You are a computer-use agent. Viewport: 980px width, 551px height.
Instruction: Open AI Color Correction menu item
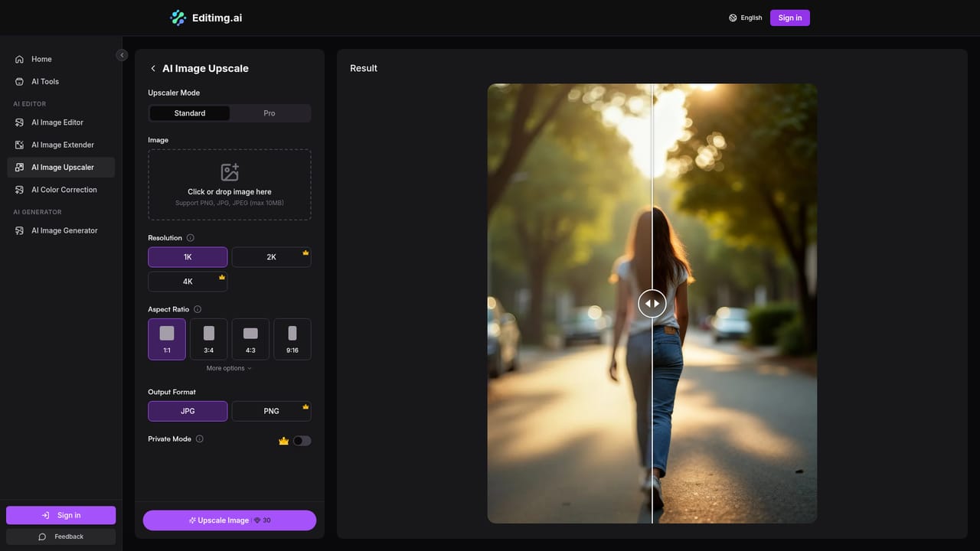tap(61, 190)
